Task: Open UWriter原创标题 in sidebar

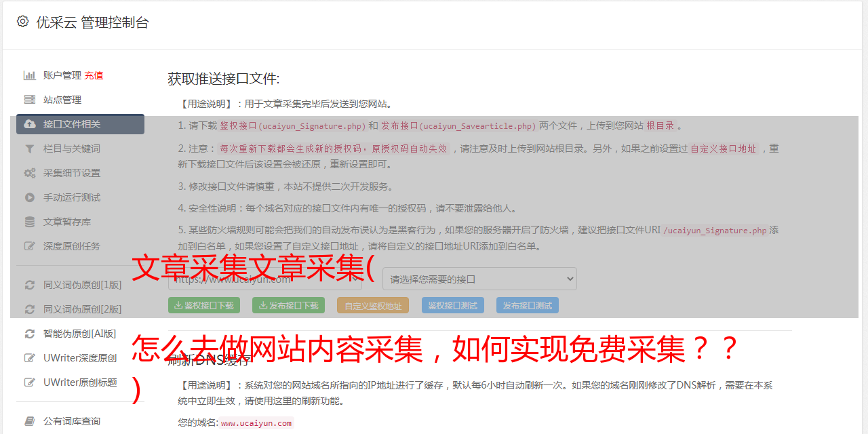Action: (x=80, y=382)
